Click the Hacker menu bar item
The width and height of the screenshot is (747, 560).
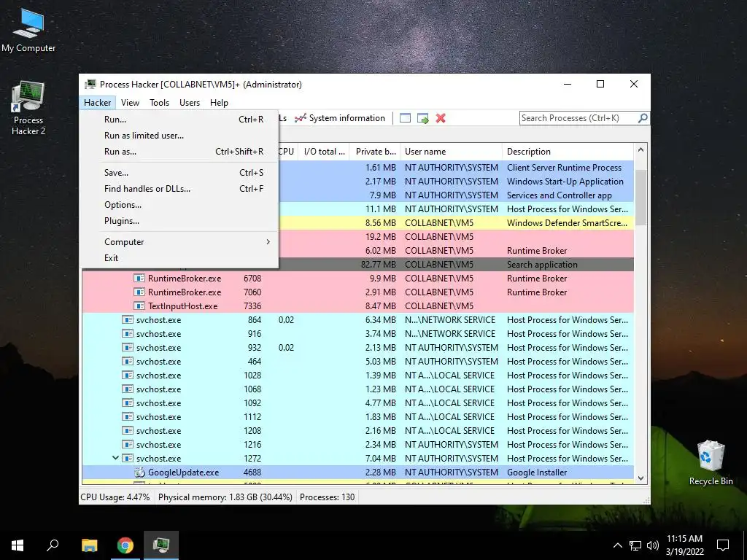tap(97, 102)
